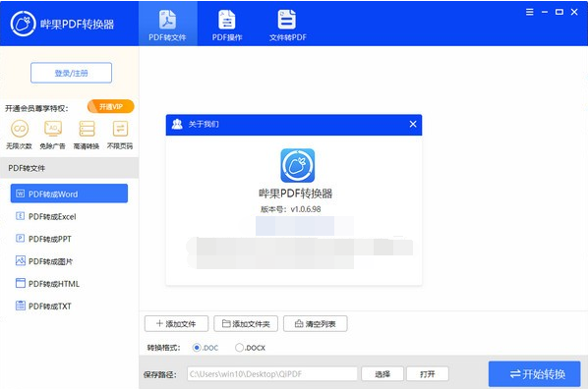The image size is (588, 389).
Task: Switch to the PDF操作 tab
Action: (227, 26)
